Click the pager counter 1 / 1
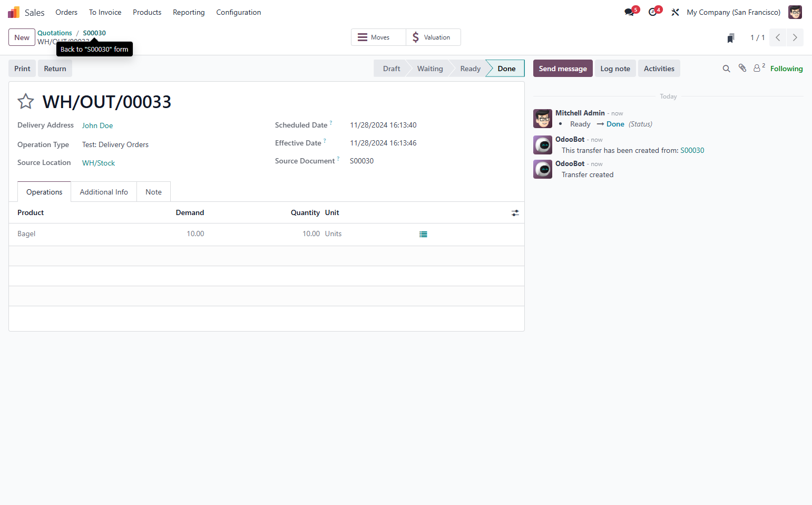 coord(757,37)
